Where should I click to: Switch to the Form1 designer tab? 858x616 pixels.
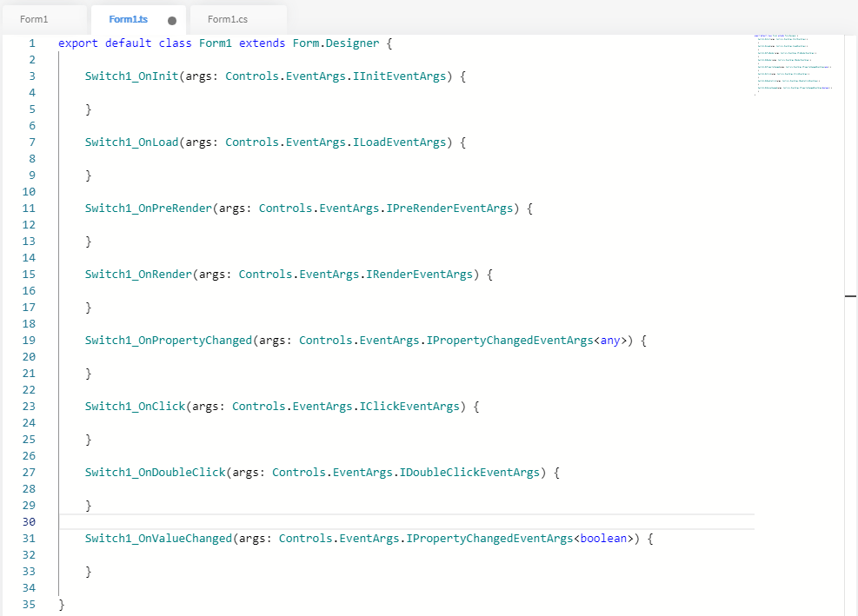(34, 19)
